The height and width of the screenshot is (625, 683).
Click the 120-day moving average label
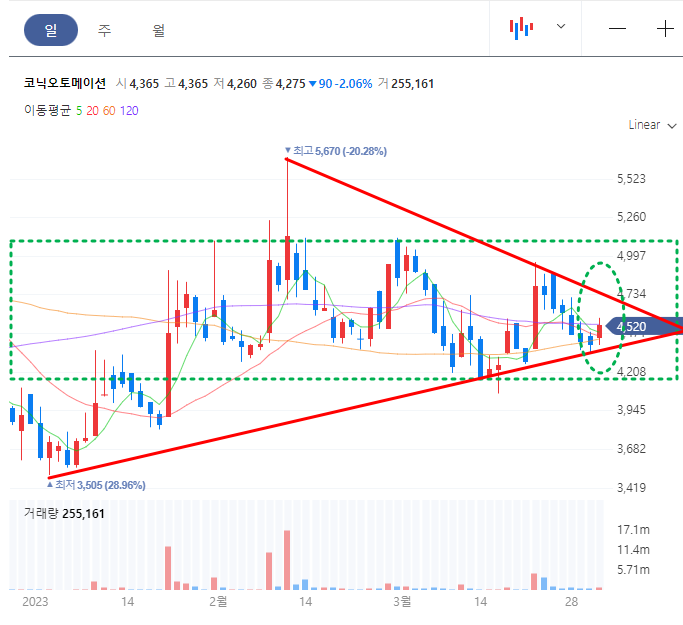[x=129, y=111]
